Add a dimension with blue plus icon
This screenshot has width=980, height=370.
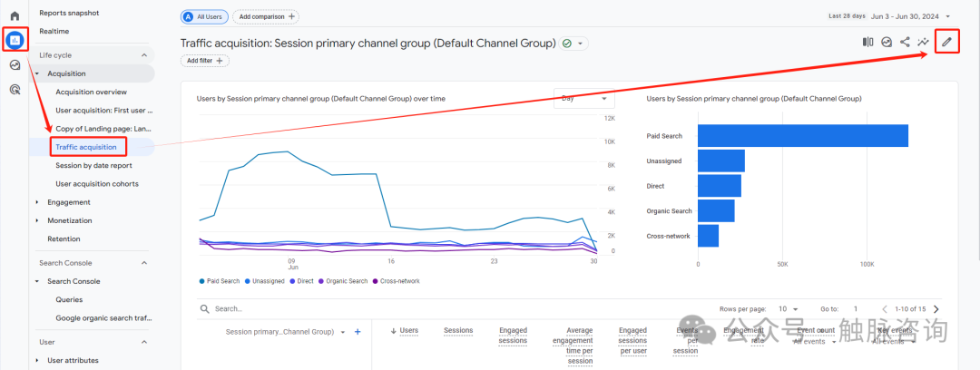358,332
